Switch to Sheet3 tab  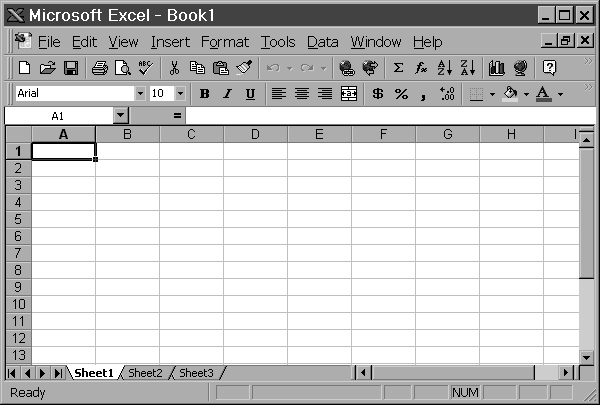tap(196, 373)
